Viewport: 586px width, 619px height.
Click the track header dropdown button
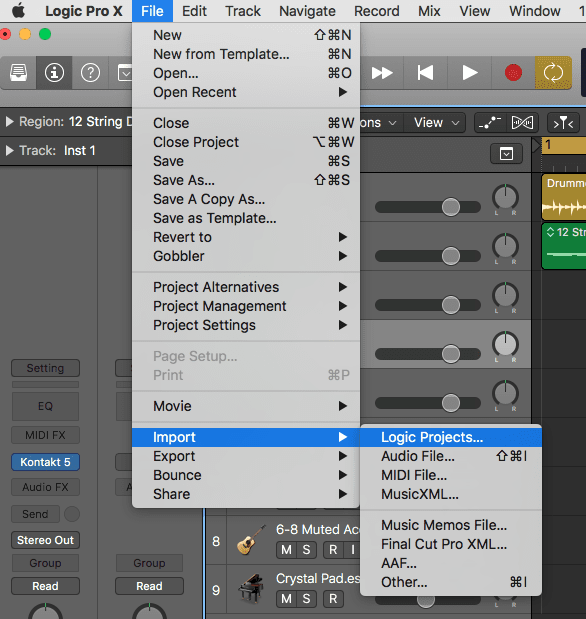pyautogui.click(x=506, y=153)
